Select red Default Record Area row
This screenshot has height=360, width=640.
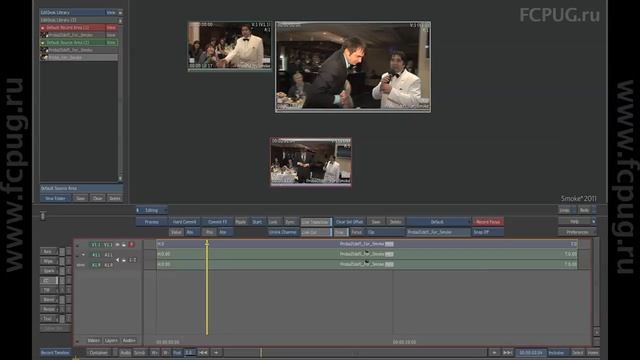click(x=79, y=28)
